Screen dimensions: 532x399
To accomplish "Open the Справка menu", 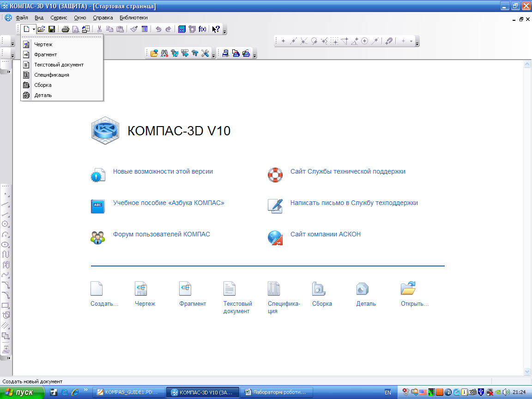I will [x=103, y=18].
